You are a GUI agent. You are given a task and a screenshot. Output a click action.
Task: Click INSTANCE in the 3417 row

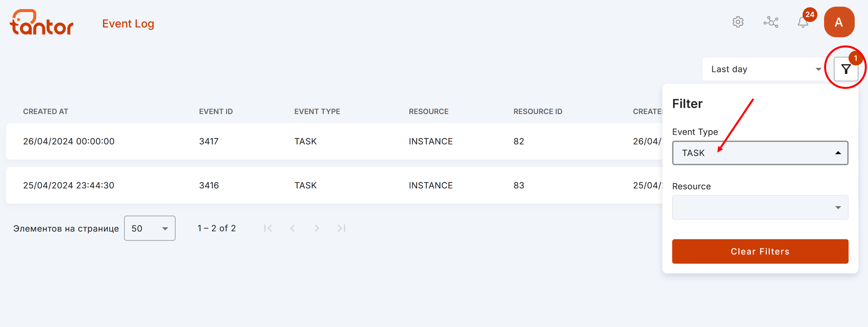431,141
